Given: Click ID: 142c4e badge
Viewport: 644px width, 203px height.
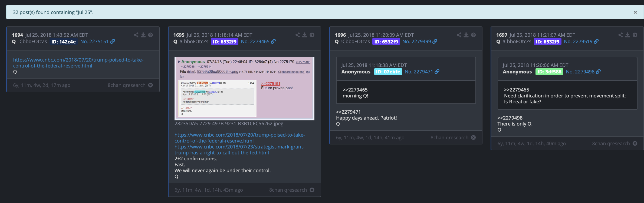Looking at the screenshot, I should tap(64, 42).
